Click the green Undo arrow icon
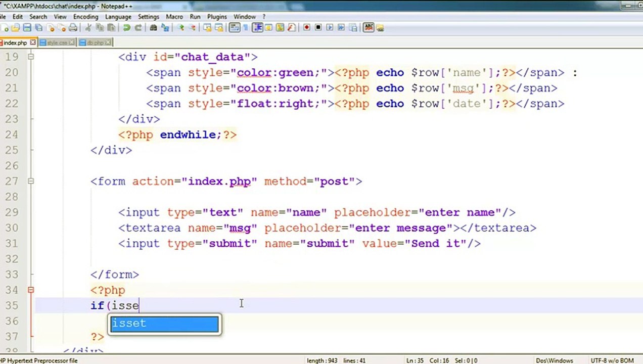 tap(127, 28)
